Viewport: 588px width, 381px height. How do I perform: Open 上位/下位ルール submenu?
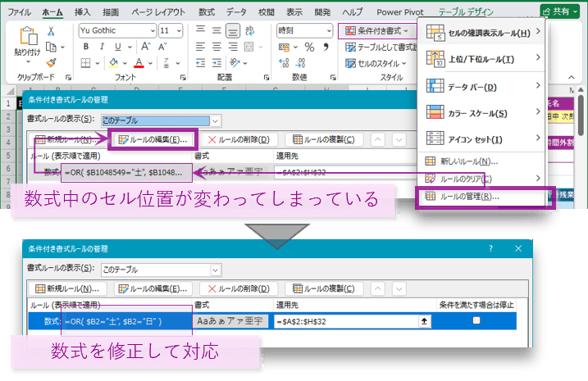coord(481,59)
